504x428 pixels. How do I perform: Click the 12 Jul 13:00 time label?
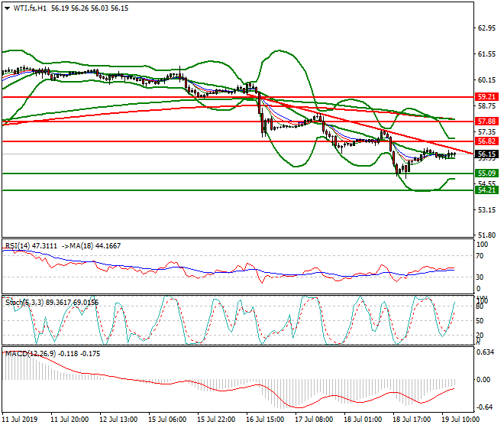pos(118,420)
